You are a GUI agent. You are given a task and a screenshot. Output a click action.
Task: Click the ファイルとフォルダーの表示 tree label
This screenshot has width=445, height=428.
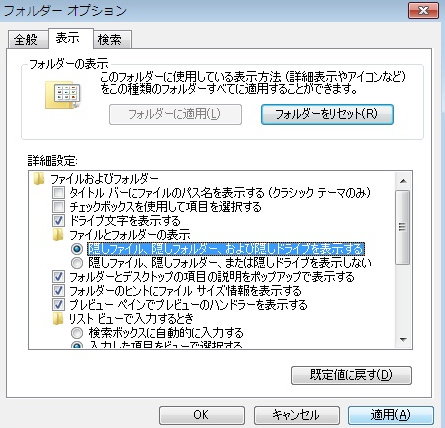coord(130,235)
